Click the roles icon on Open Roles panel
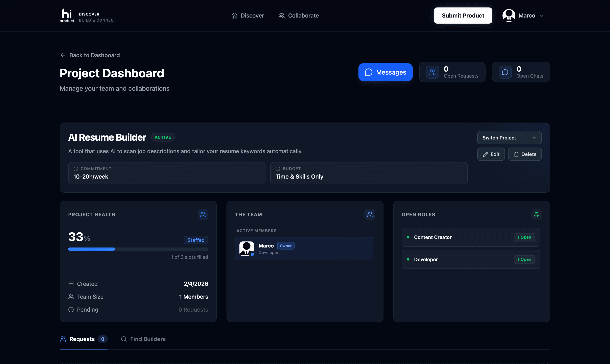 [x=537, y=214]
